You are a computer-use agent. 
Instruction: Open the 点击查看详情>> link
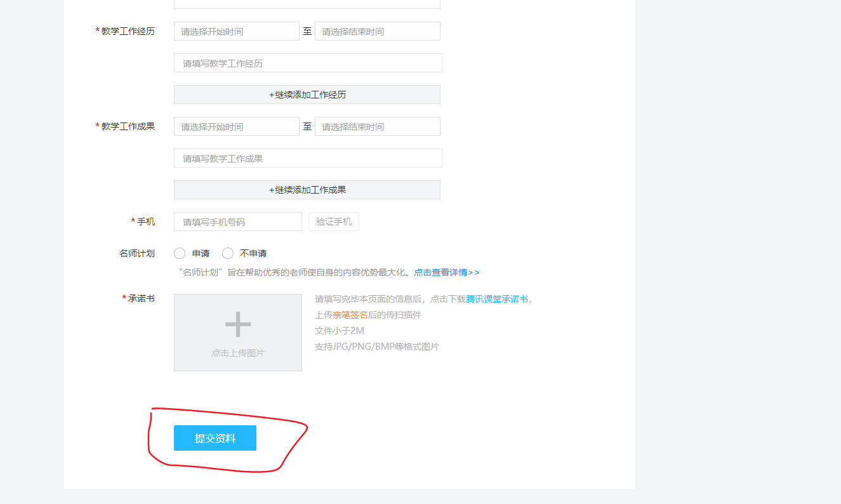pos(447,272)
